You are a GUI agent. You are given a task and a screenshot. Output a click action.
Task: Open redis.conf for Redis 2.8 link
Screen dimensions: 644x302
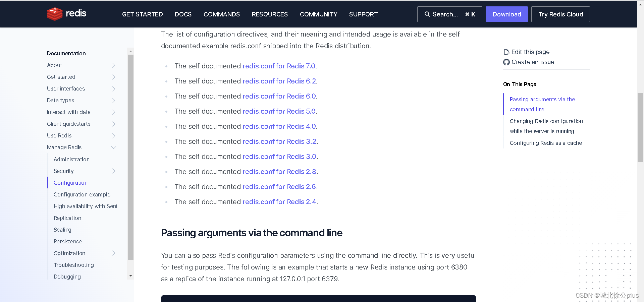(279, 172)
